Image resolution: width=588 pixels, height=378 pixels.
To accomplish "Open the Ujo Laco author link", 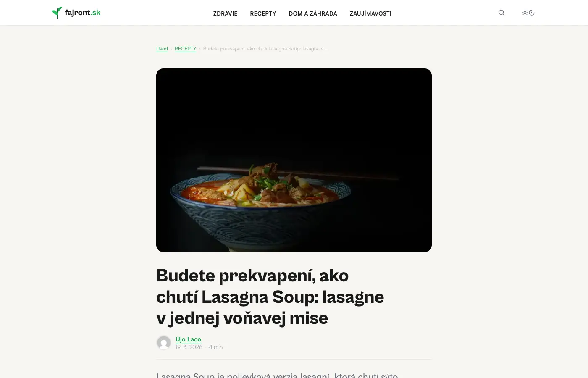I will pos(188,339).
